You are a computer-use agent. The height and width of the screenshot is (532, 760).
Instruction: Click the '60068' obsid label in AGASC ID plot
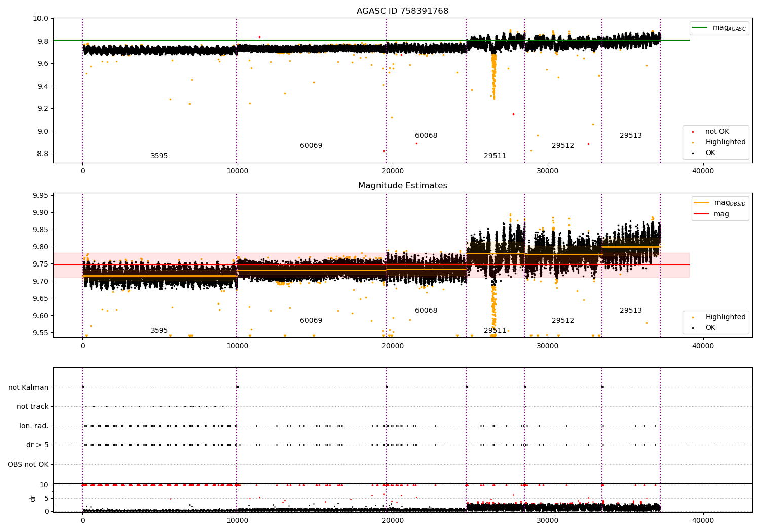pos(426,135)
